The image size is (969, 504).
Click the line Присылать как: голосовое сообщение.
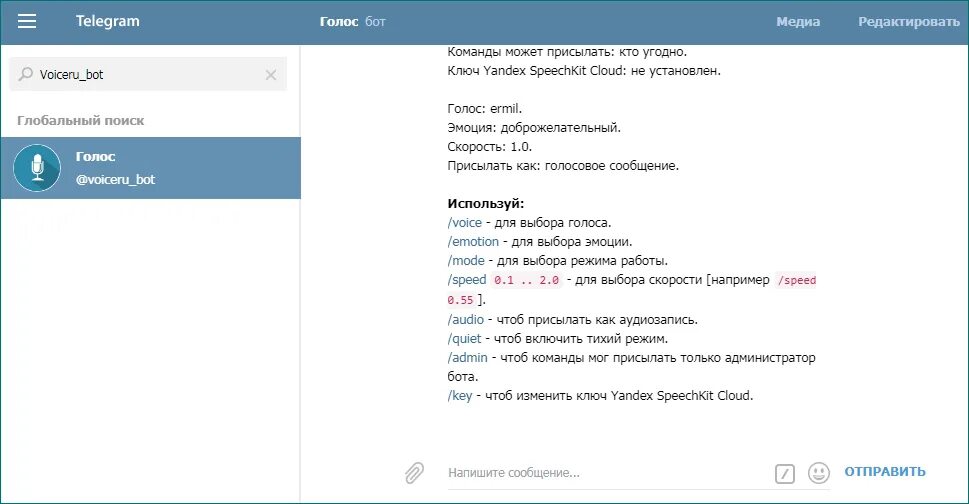click(x=563, y=166)
